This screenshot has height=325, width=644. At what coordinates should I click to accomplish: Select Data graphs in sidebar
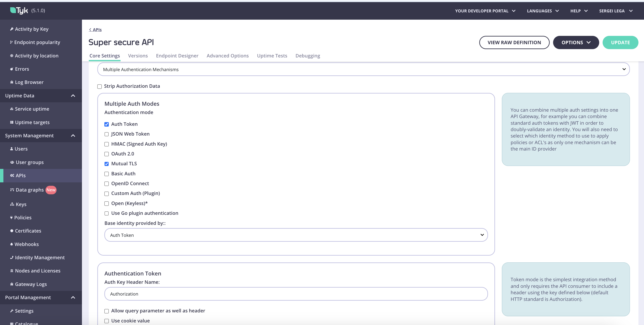click(30, 190)
